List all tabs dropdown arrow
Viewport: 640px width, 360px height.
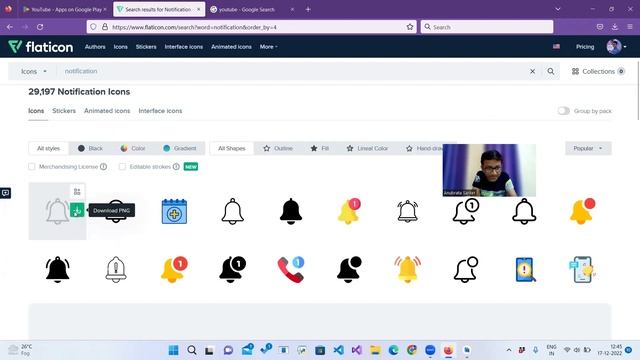(558, 9)
